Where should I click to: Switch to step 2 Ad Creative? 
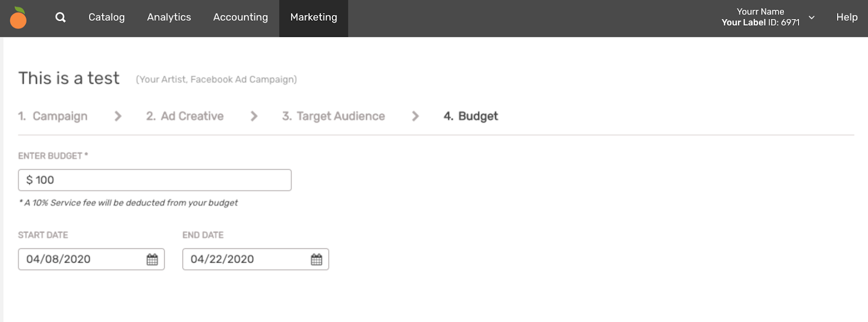185,116
